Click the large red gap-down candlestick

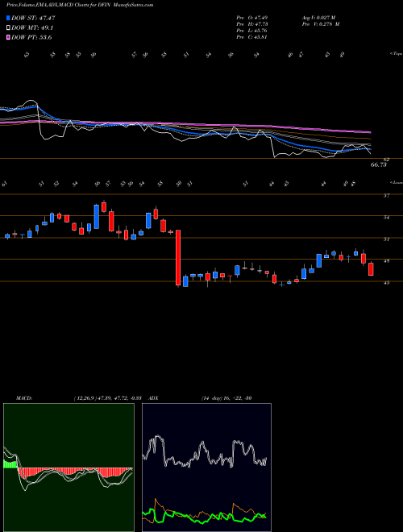tap(178, 257)
